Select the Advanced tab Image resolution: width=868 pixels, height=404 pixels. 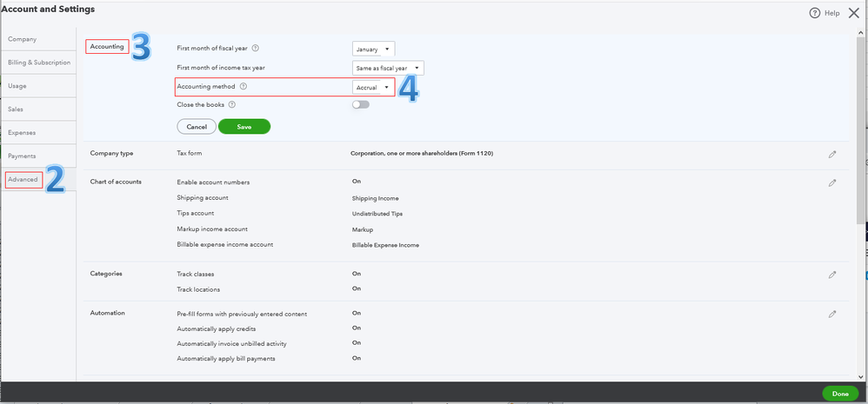[23, 180]
